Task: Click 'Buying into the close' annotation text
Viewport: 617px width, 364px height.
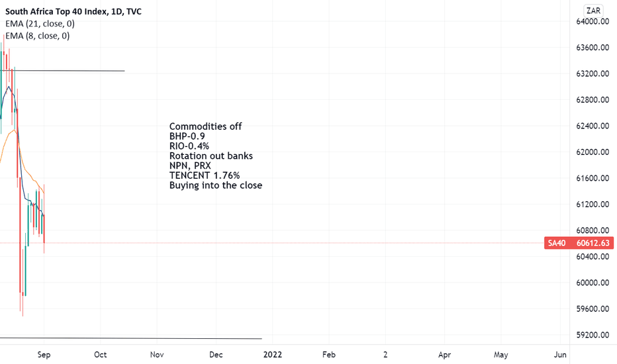Action: [216, 185]
